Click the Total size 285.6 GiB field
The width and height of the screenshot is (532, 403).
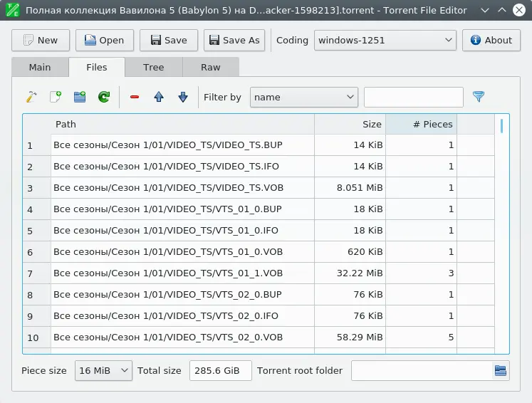tap(221, 371)
